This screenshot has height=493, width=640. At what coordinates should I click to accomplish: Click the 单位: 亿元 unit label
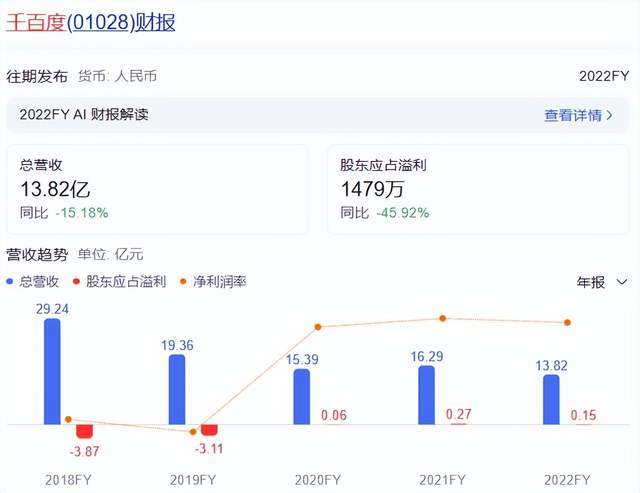coord(111,255)
